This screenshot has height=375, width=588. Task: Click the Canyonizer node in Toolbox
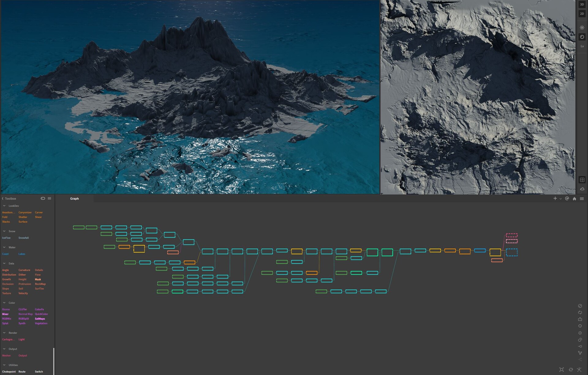[25, 212]
